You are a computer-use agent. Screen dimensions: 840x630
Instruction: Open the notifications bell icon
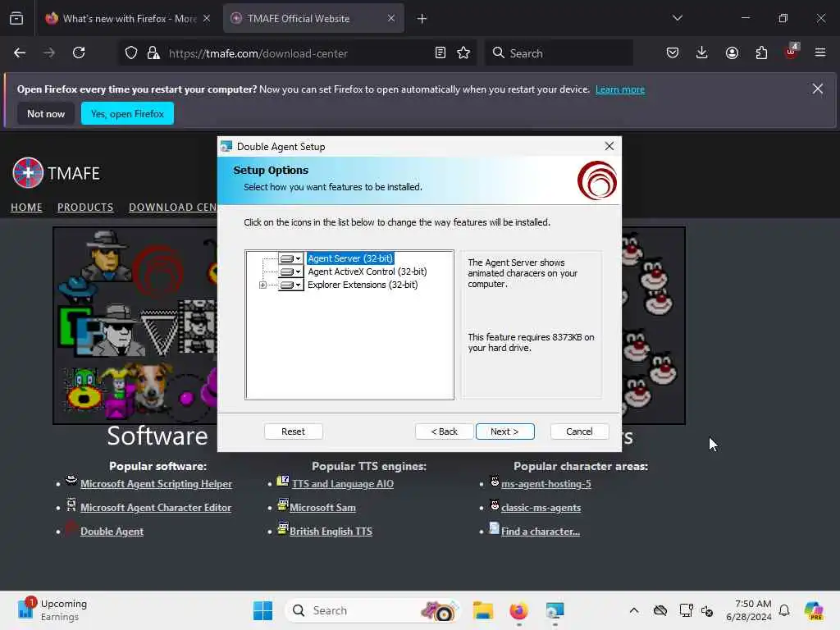coord(784,610)
